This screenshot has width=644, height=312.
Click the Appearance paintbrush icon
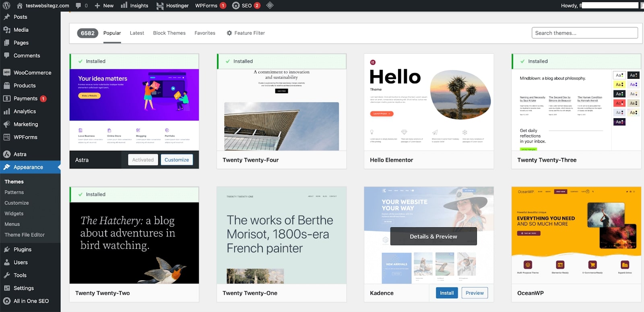(7, 167)
